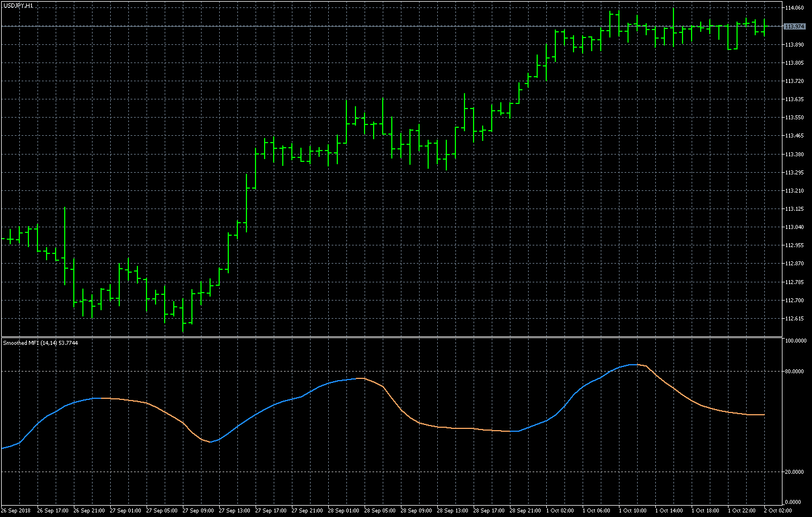812x517 pixels.
Task: Select the 28 Sep 21:00 time label
Action: [x=525, y=511]
